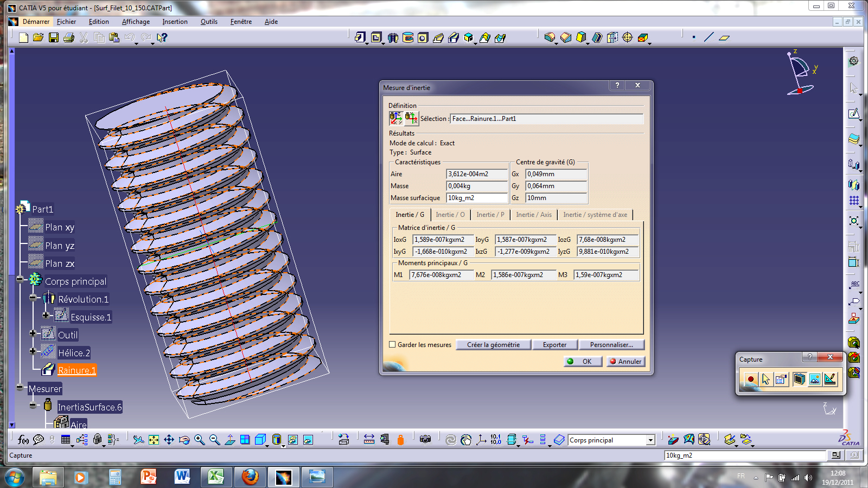Open Firefox from the Windows taskbar

250,477
